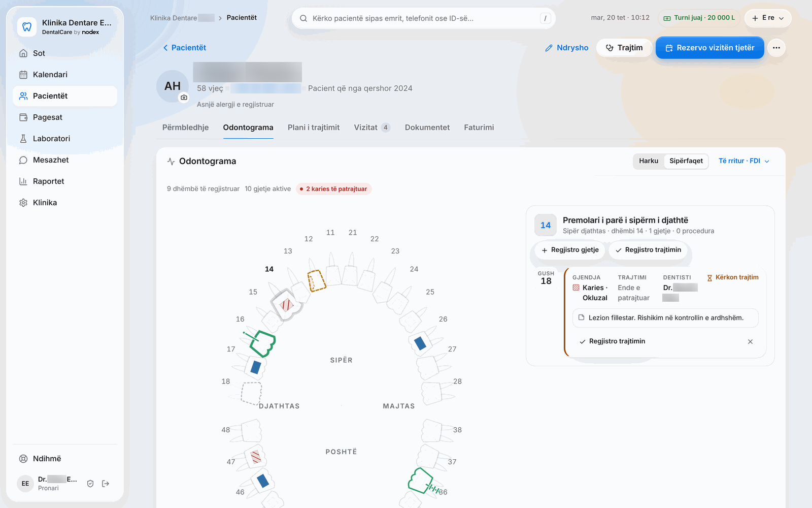This screenshot has width=812, height=508.
Task: Click the Klinika Dentare breadcrumb
Action: coord(182,18)
